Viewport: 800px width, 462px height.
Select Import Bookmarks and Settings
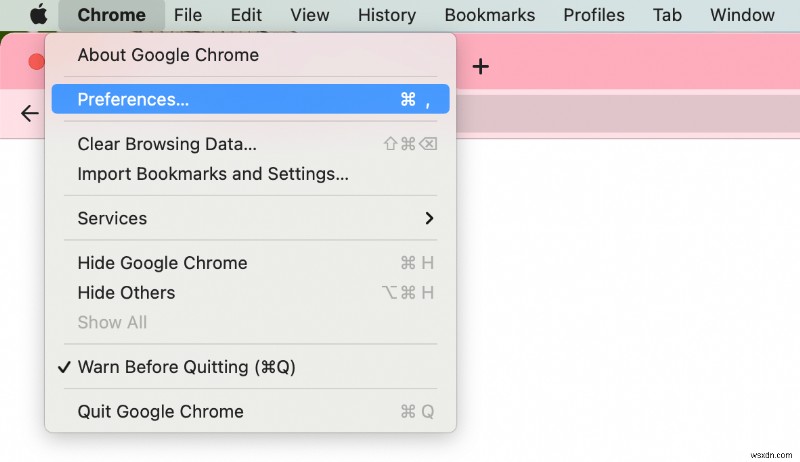[x=213, y=173]
